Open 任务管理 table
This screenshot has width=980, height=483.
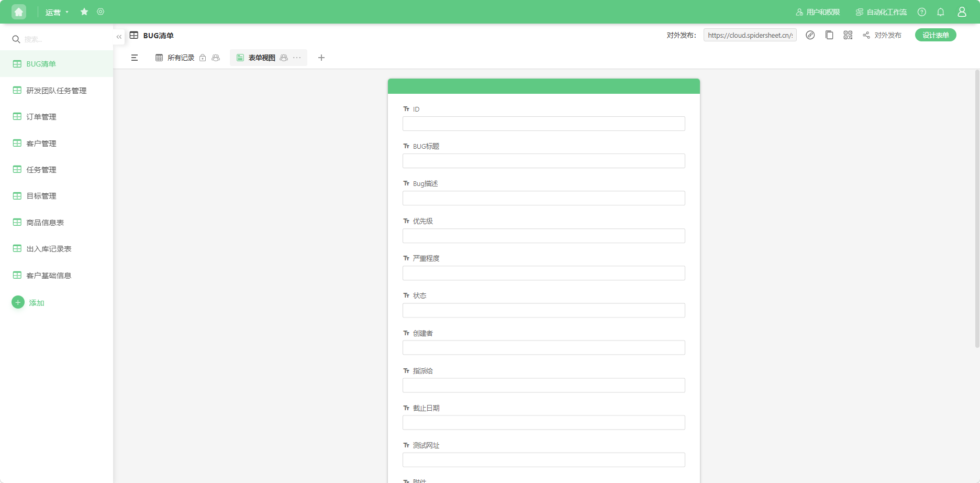point(57,170)
